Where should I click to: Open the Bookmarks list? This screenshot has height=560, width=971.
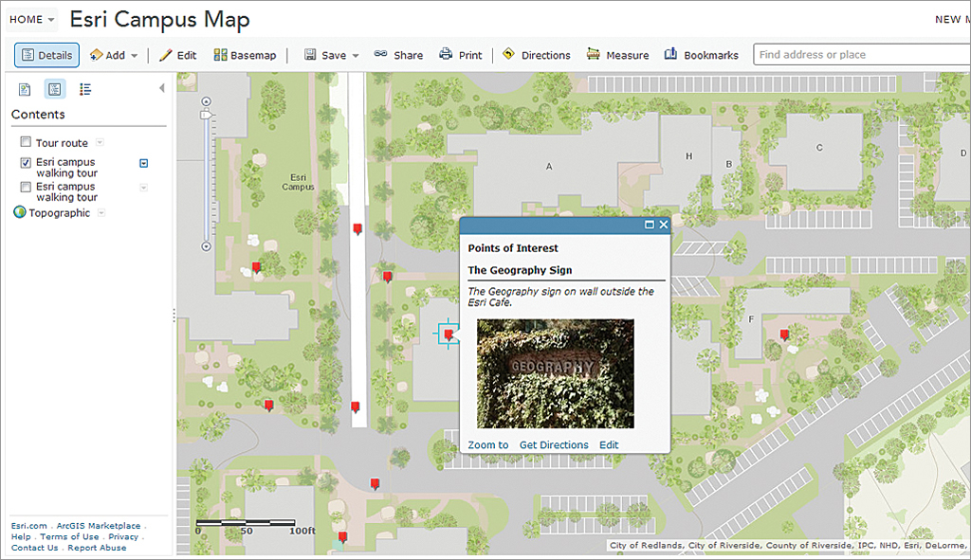point(701,55)
